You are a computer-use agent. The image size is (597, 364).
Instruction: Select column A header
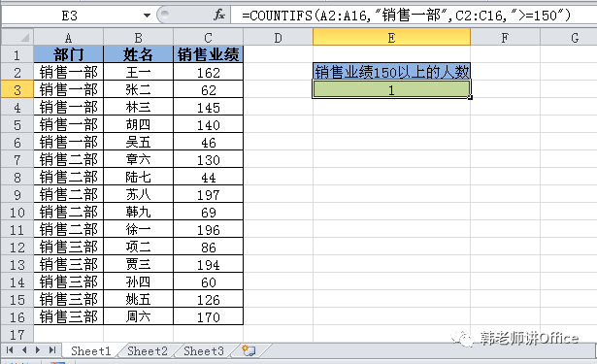69,38
